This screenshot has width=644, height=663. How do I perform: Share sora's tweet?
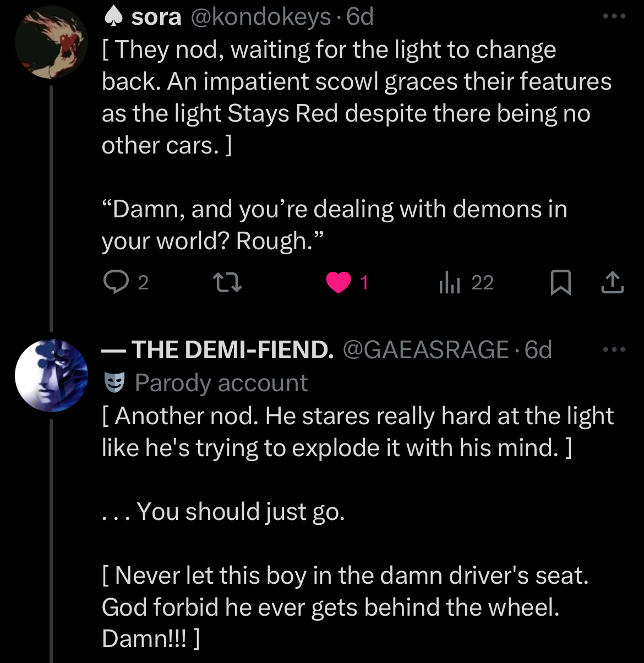click(x=612, y=283)
